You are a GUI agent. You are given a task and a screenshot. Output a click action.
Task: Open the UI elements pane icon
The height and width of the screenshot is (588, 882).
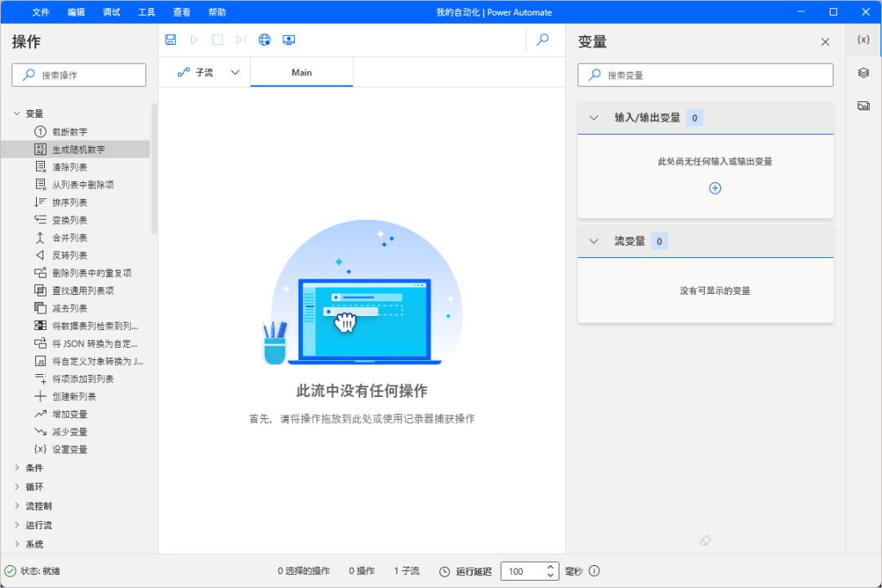coord(863,73)
